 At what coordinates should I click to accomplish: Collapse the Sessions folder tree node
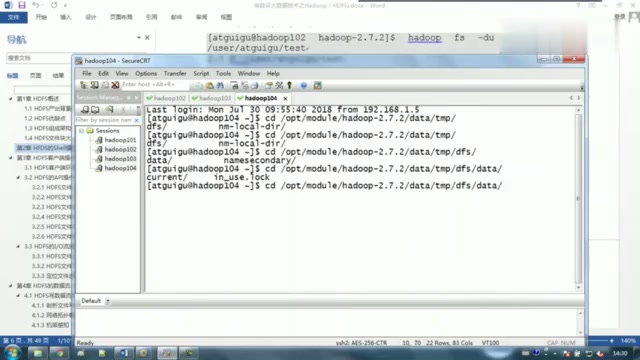tap(81, 131)
